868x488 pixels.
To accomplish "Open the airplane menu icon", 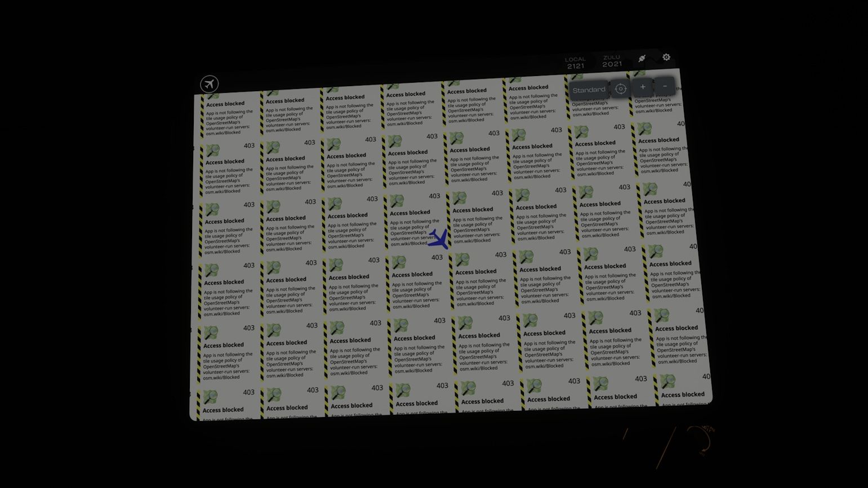I will click(x=209, y=84).
